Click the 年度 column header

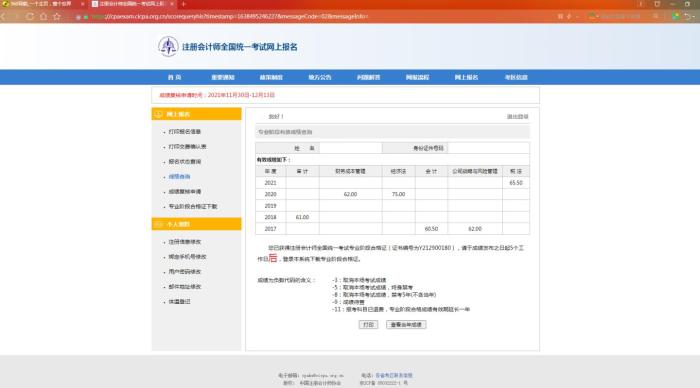point(271,171)
